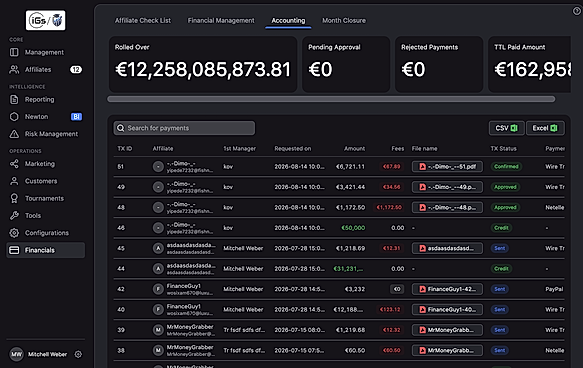Open the Marketing share icon
Image resolution: width=583 pixels, height=368 pixels.
(14, 164)
